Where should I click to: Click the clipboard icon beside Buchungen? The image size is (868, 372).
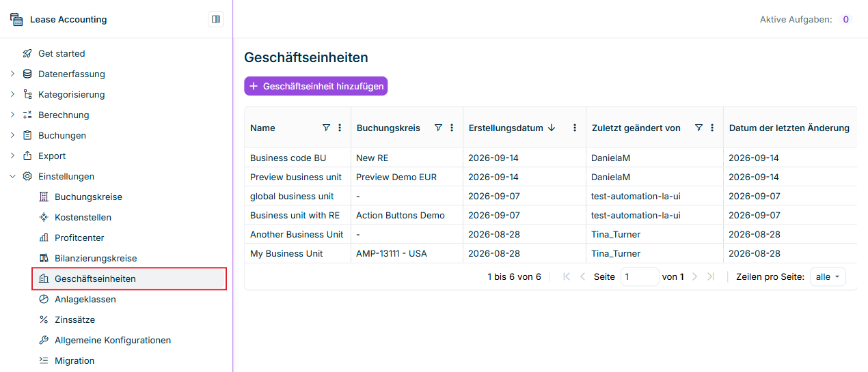click(x=27, y=135)
